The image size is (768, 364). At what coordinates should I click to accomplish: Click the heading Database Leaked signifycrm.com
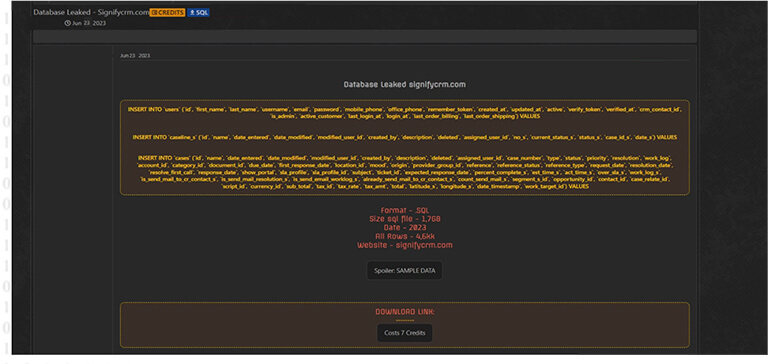pos(405,85)
